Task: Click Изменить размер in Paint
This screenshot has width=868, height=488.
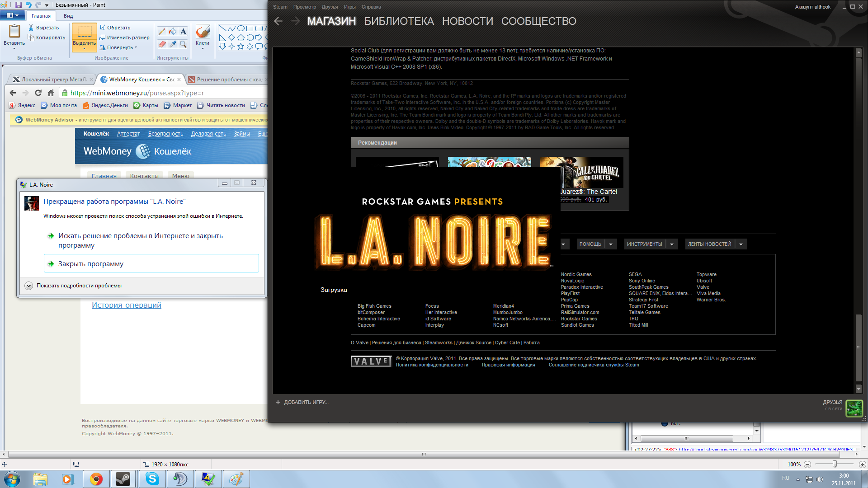Action: tap(124, 38)
